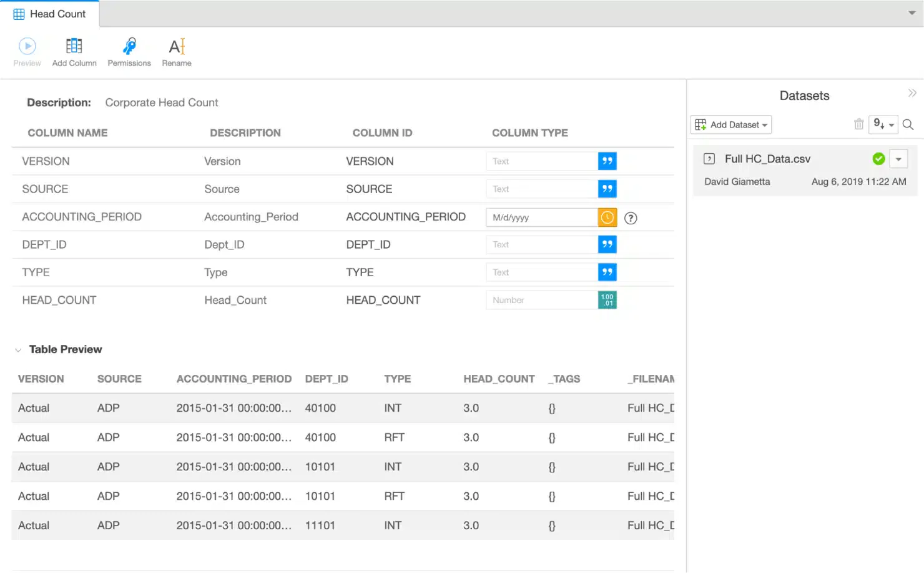This screenshot has width=924, height=573.
Task: Click SOURCE preview table header
Action: (119, 379)
